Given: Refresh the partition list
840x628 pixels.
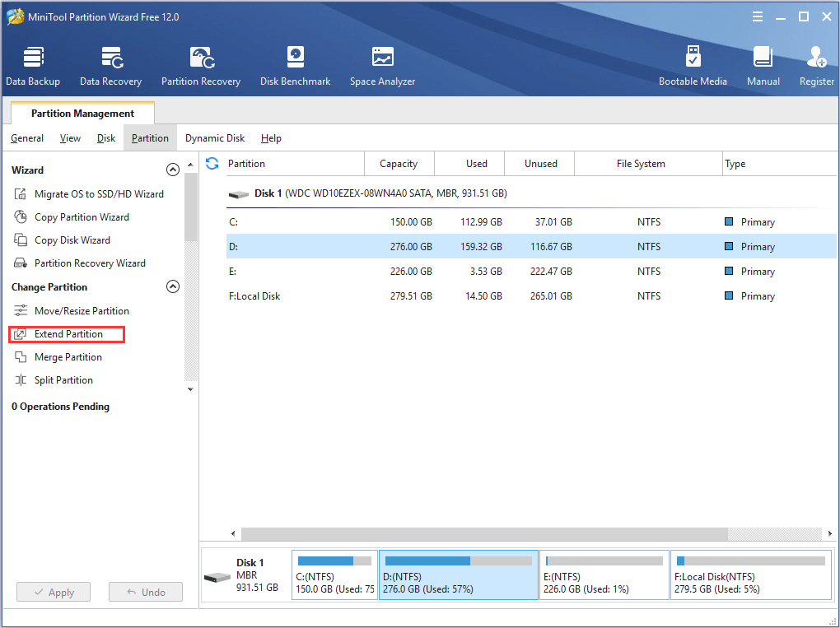Looking at the screenshot, I should click(x=212, y=163).
